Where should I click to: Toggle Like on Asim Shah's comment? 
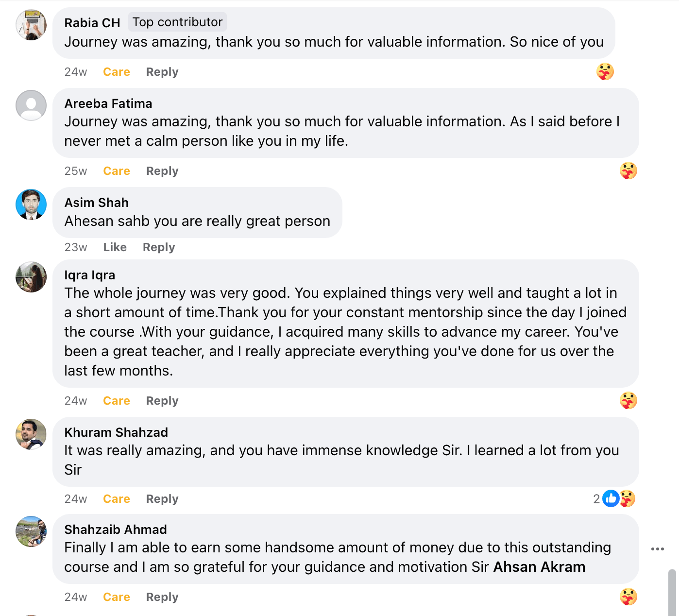click(115, 247)
